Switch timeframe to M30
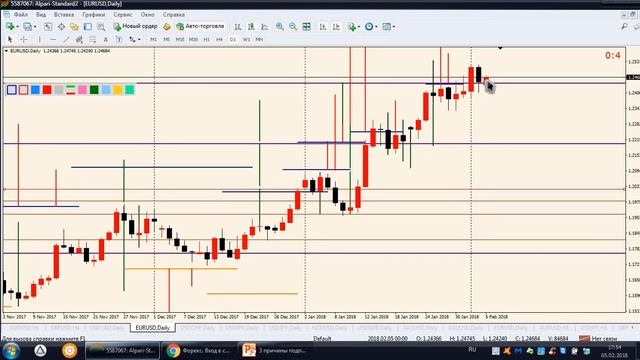The height and width of the screenshot is (360, 640). point(193,40)
